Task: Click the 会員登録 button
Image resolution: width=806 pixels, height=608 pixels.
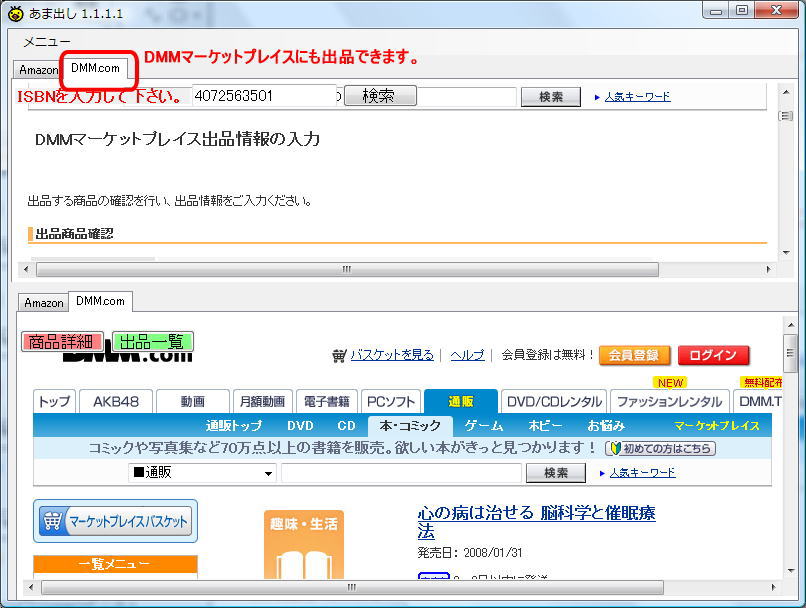Action: [x=634, y=355]
